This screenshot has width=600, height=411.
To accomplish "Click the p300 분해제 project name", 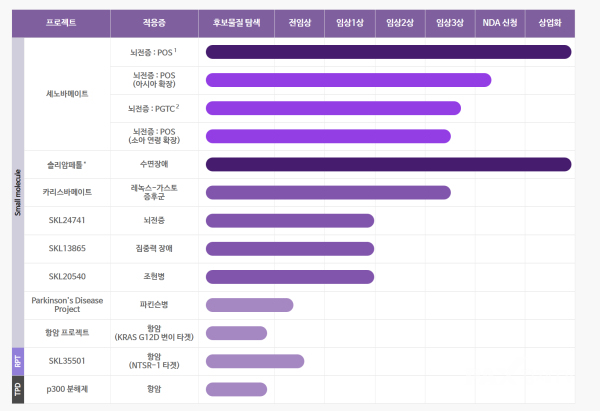I will tap(67, 389).
